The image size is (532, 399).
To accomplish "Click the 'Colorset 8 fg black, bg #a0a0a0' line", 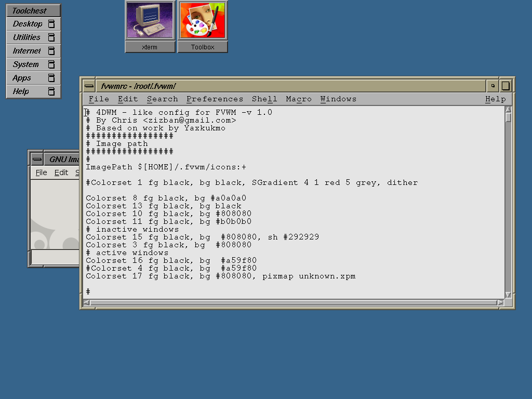I will (x=166, y=198).
